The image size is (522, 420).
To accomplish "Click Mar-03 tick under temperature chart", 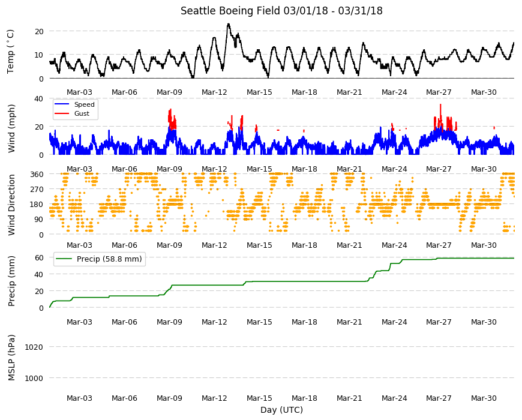I will [x=79, y=92].
